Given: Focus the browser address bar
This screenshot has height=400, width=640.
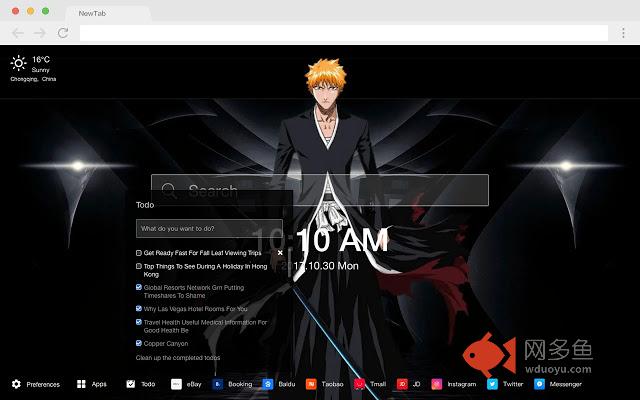Looking at the screenshot, I should pyautogui.click(x=344, y=33).
